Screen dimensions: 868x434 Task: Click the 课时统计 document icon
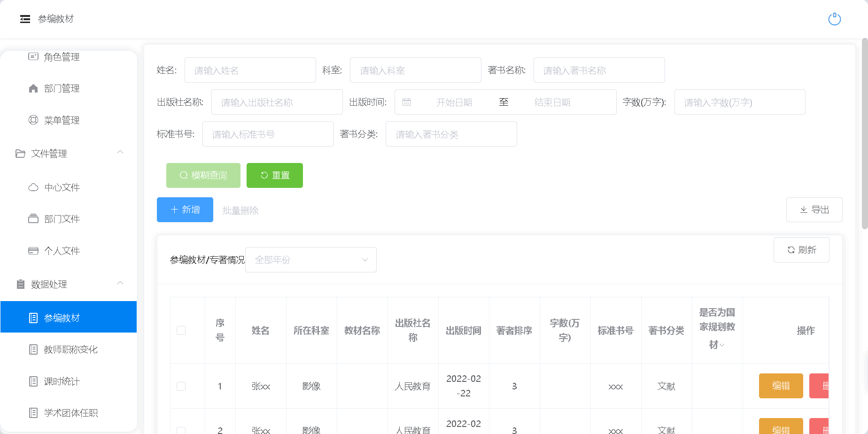[33, 381]
